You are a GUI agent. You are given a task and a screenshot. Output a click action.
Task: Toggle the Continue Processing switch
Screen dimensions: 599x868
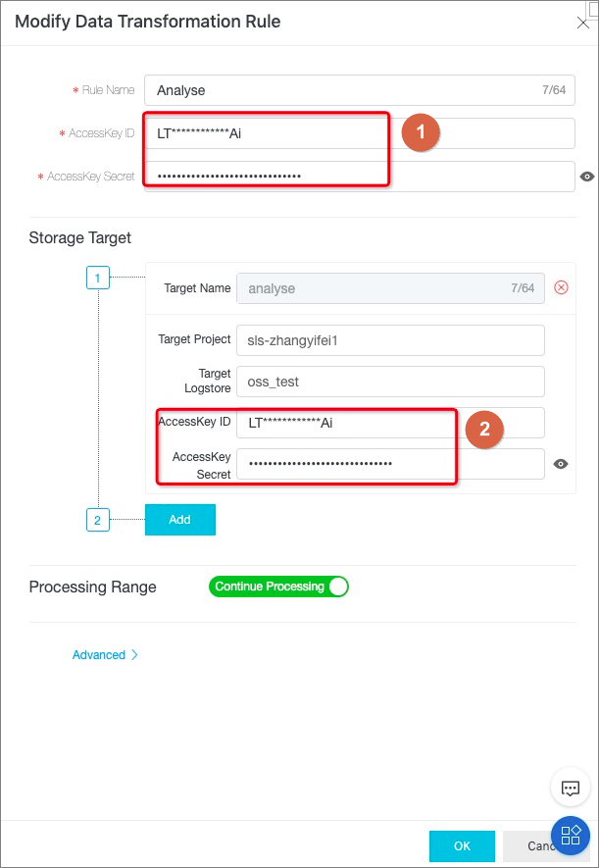pos(278,587)
